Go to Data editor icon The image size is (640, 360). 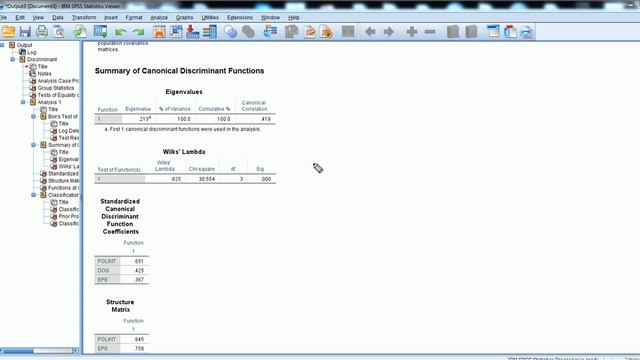159,31
